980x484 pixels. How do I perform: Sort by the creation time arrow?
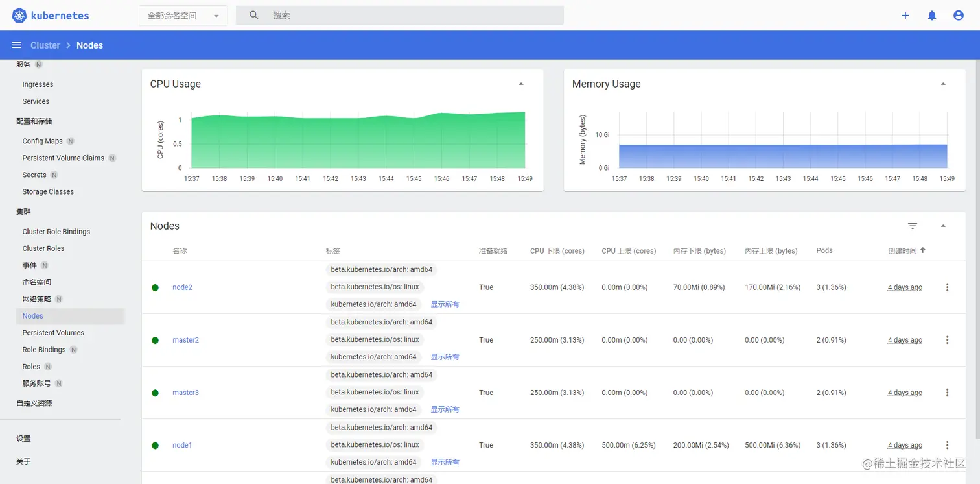point(923,250)
